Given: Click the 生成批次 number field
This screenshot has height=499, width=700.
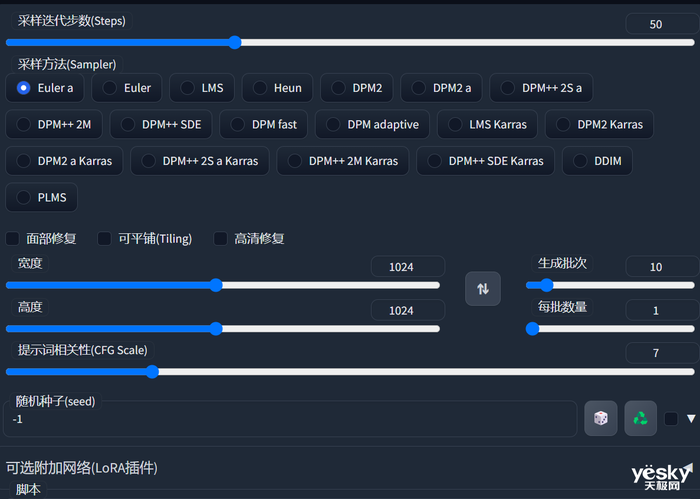Looking at the screenshot, I should click(662, 267).
